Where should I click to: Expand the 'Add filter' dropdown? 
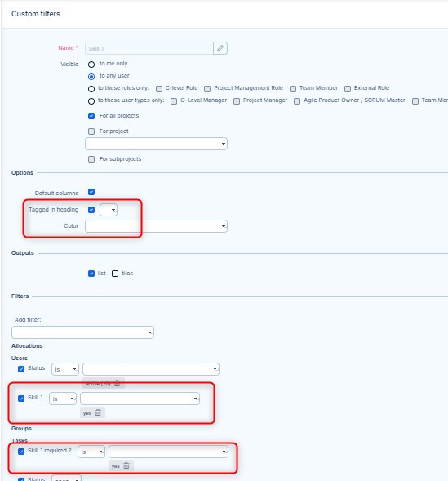pyautogui.click(x=82, y=332)
